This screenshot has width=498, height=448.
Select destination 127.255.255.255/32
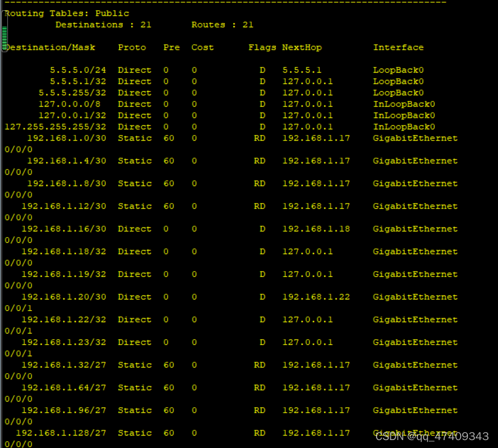click(x=55, y=126)
